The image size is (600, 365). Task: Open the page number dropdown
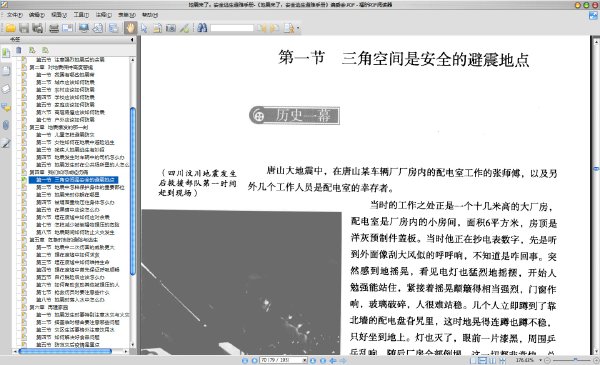click(x=305, y=360)
